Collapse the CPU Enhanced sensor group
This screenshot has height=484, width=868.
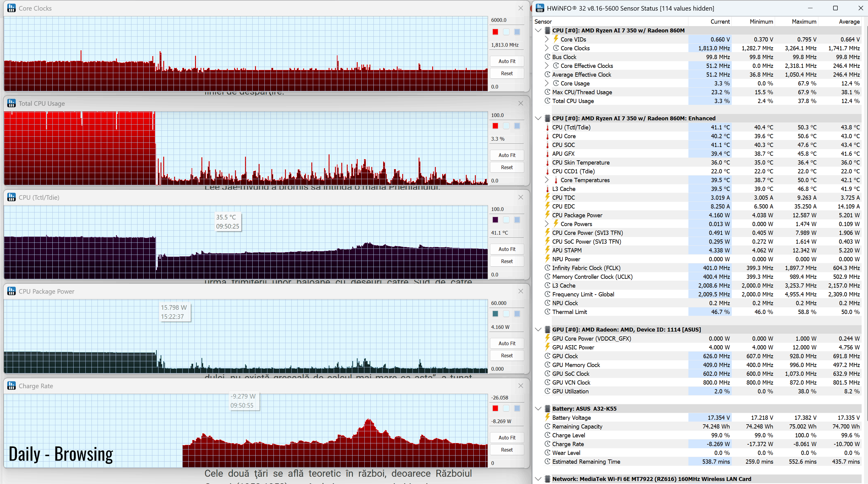click(538, 118)
